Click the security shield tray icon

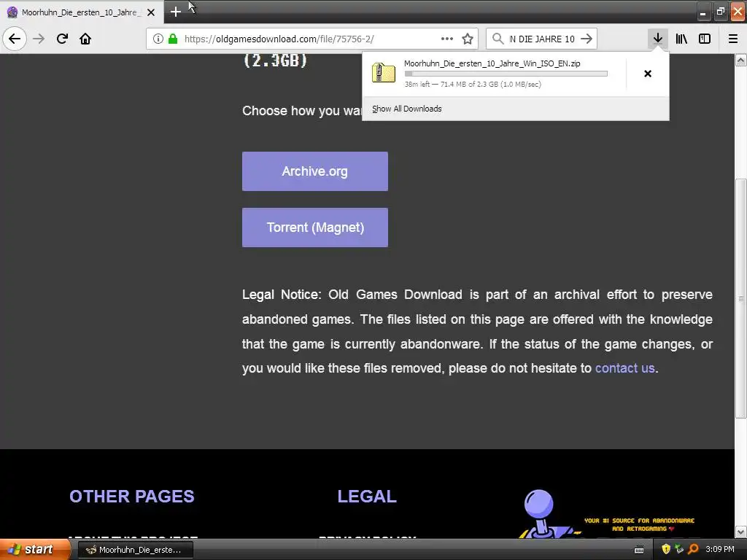coord(666,550)
